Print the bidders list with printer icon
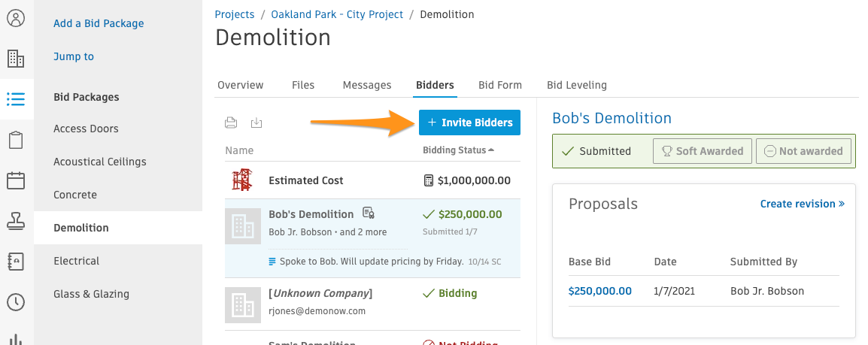The width and height of the screenshot is (868, 345). pos(231,123)
